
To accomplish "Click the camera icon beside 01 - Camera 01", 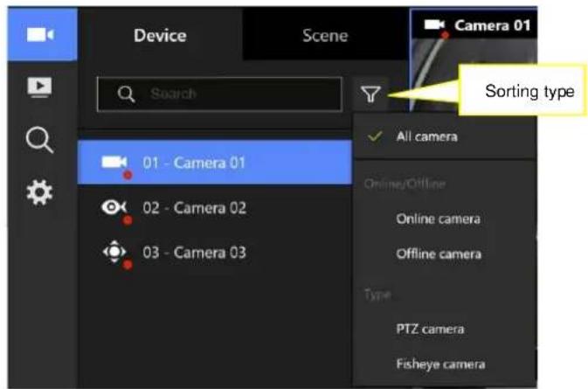I will [114, 162].
